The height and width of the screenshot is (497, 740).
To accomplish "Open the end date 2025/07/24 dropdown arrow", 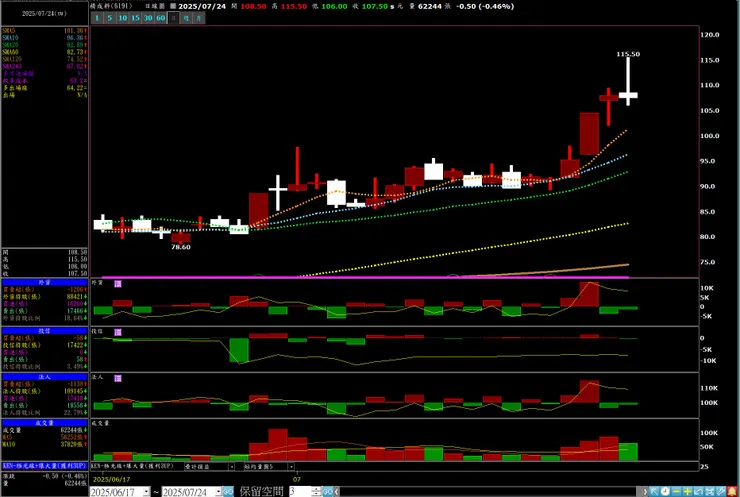I will pyautogui.click(x=218, y=491).
